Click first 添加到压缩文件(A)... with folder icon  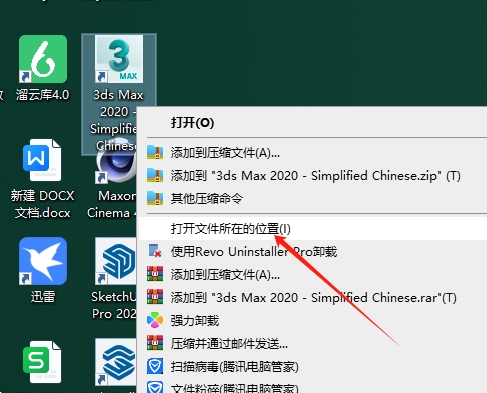(x=312, y=153)
